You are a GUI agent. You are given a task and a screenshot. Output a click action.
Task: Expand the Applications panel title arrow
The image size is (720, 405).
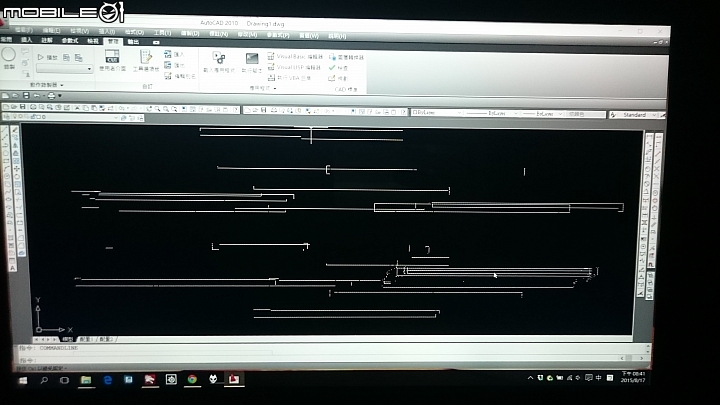click(x=275, y=88)
